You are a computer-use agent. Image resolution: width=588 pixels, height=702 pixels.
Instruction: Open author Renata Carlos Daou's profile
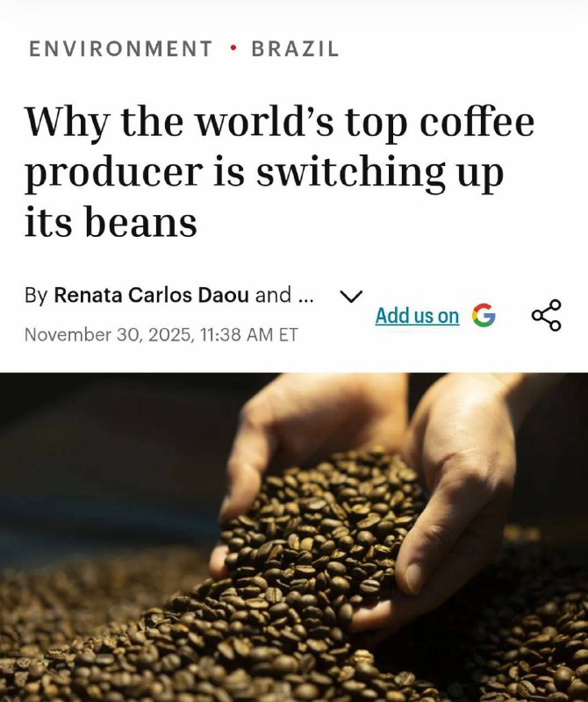click(151, 295)
